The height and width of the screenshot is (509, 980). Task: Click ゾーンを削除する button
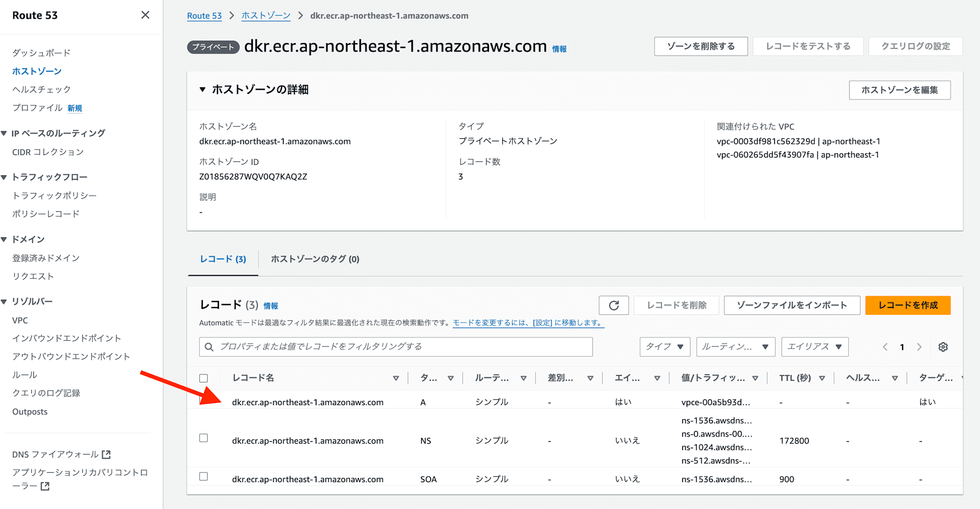701,46
